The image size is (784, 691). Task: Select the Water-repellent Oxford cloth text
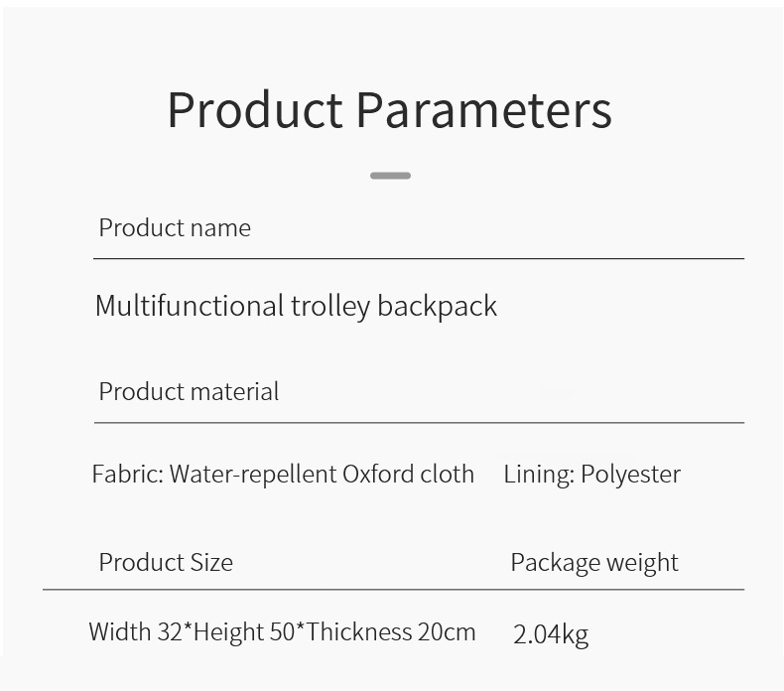click(322, 474)
